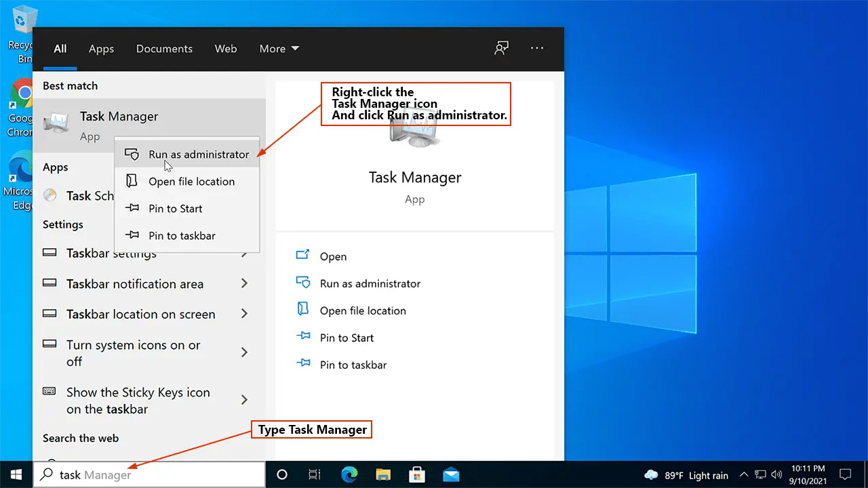The height and width of the screenshot is (488, 868).
Task: Open the Task Manager best match result
Action: click(x=149, y=125)
